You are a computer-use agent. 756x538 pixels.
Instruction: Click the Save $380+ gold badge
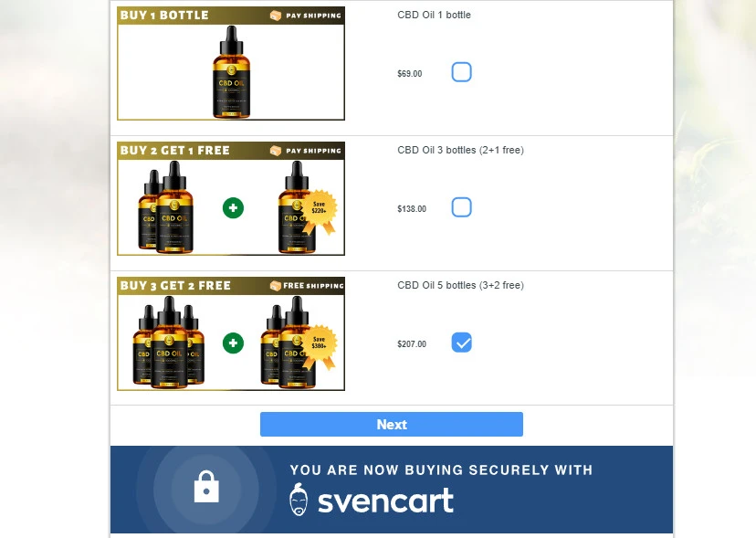coord(320,346)
